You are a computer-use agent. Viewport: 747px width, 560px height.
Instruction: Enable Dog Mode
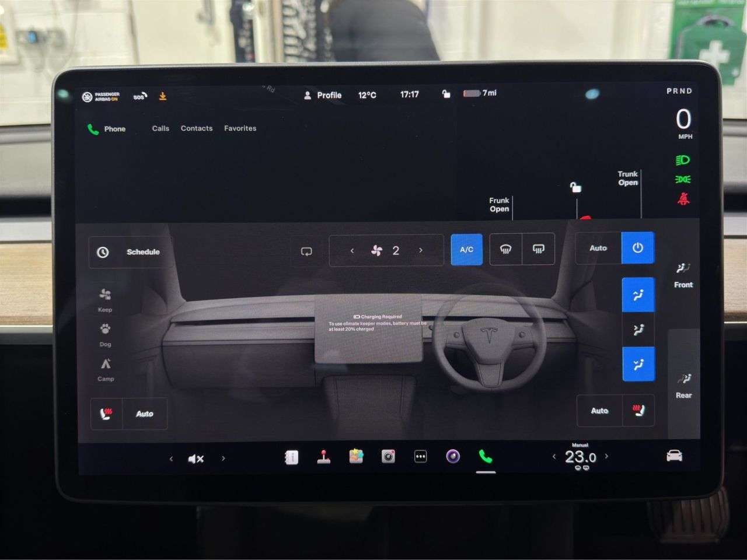point(105,334)
